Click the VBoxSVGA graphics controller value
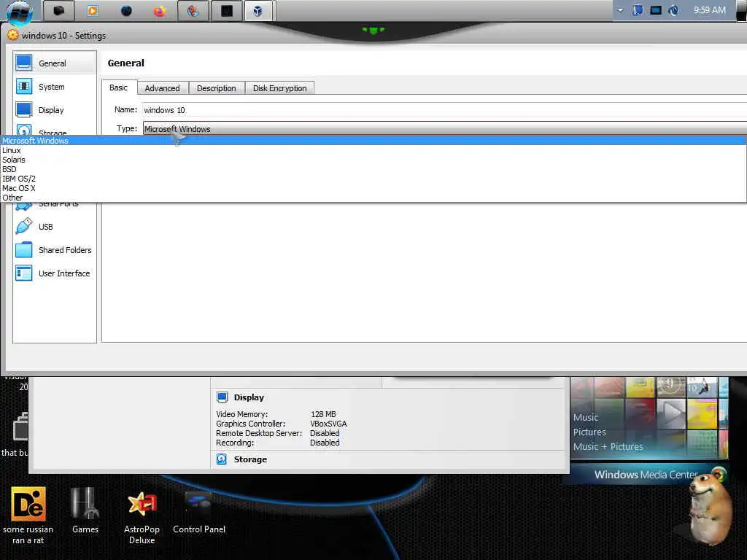This screenshot has width=747, height=560. 328,424
